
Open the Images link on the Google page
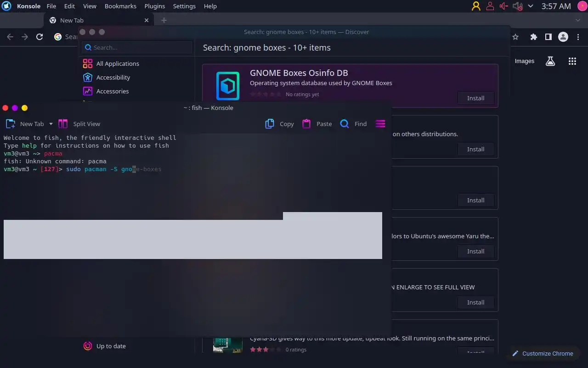(x=524, y=61)
